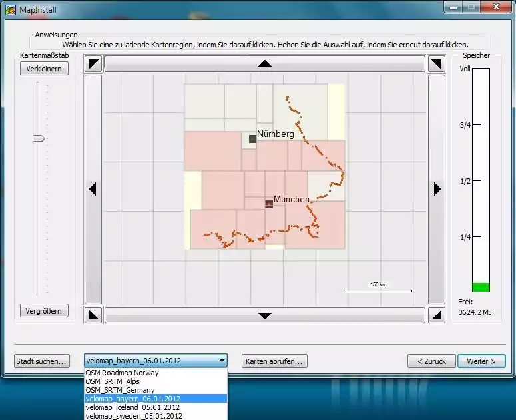Select OSM_SRTM_Alps from the list

[155, 381]
